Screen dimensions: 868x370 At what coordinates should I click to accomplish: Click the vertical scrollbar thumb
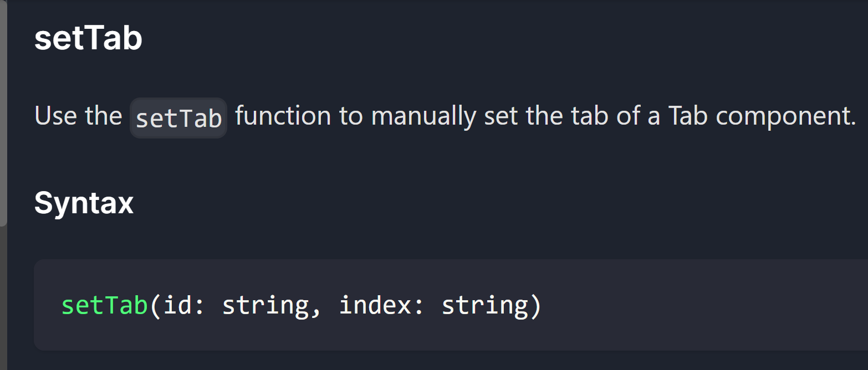point(3,113)
